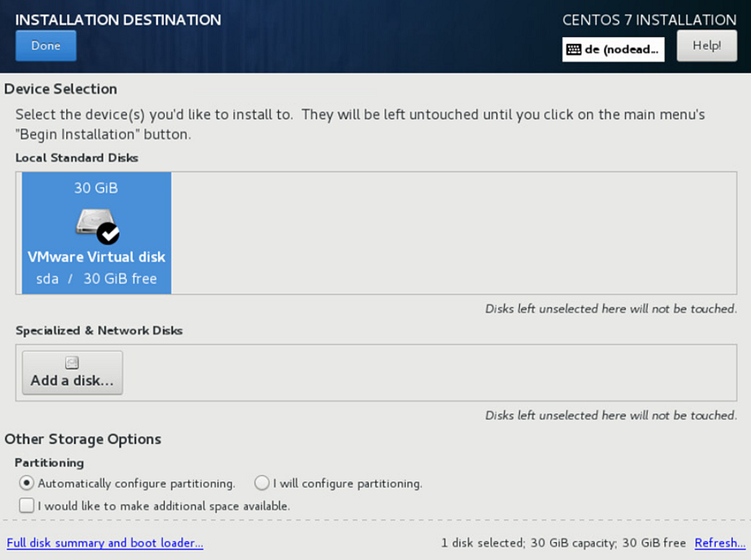Open the Help! button
The image size is (751, 560).
(706, 46)
